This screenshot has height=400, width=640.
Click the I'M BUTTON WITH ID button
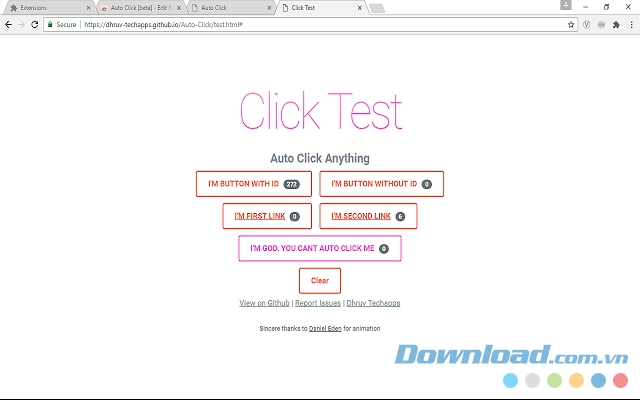pyautogui.click(x=254, y=184)
